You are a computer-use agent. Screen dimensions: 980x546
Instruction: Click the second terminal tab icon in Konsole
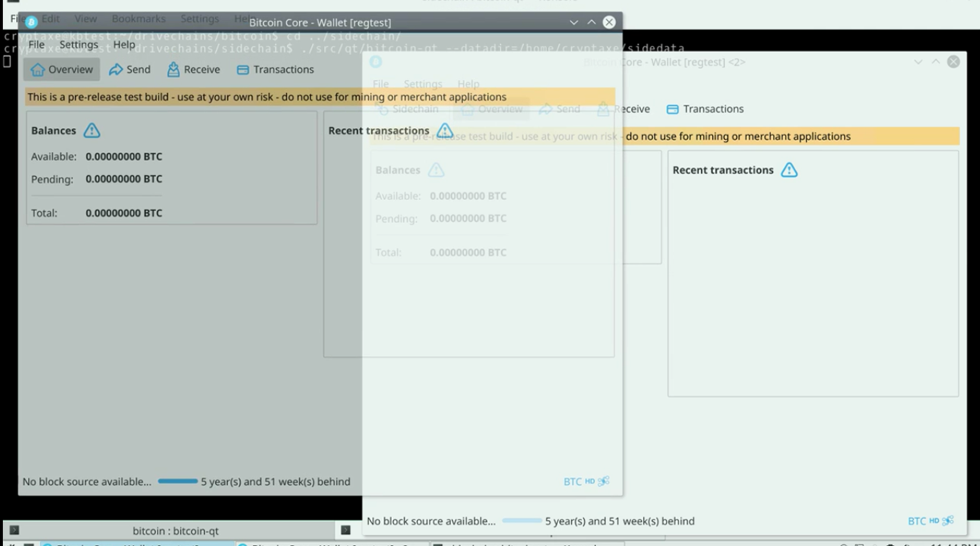tap(346, 530)
